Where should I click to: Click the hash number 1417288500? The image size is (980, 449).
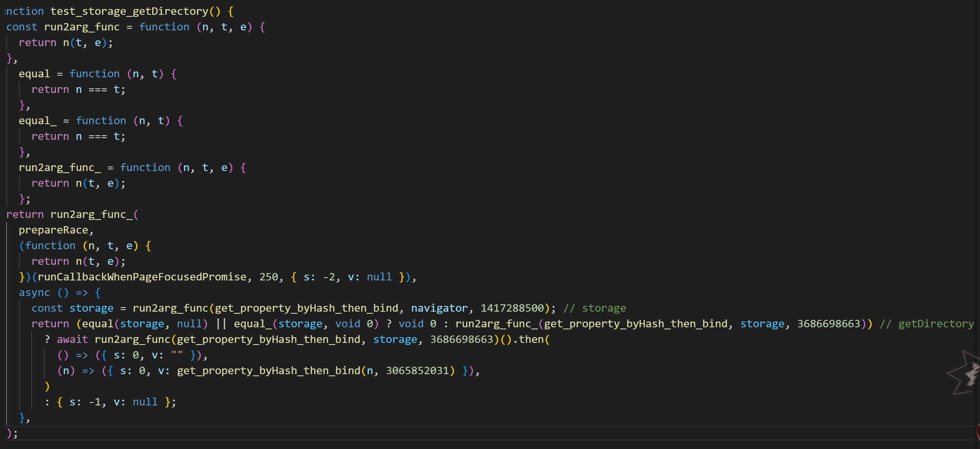[x=512, y=308]
